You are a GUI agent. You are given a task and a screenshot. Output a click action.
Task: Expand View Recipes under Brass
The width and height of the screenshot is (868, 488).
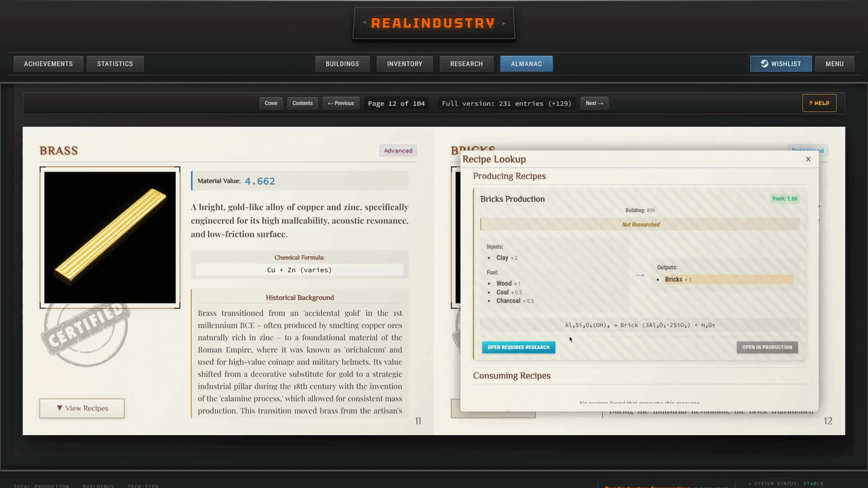pos(82,408)
